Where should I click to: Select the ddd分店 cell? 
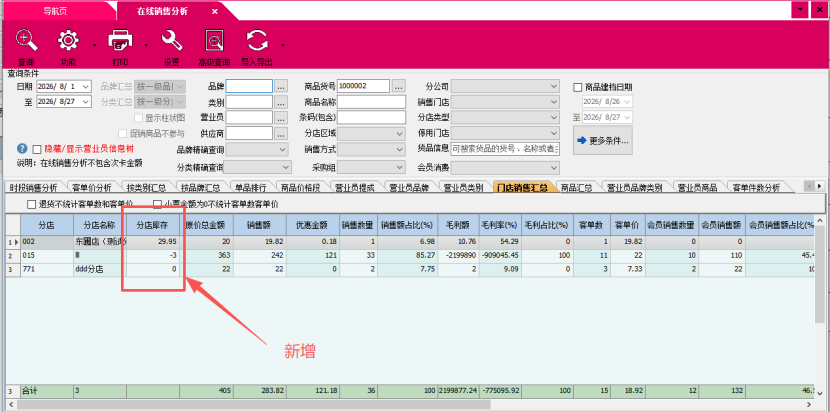point(100,269)
